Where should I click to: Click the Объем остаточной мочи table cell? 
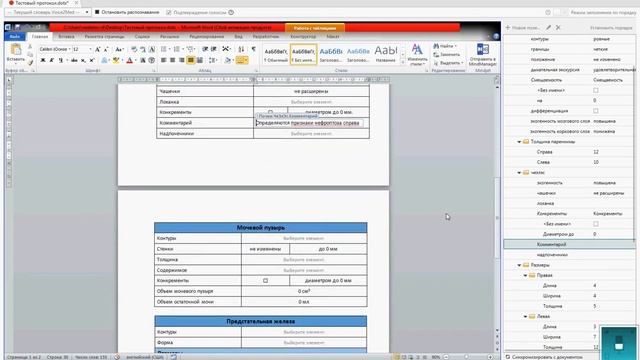click(304, 302)
